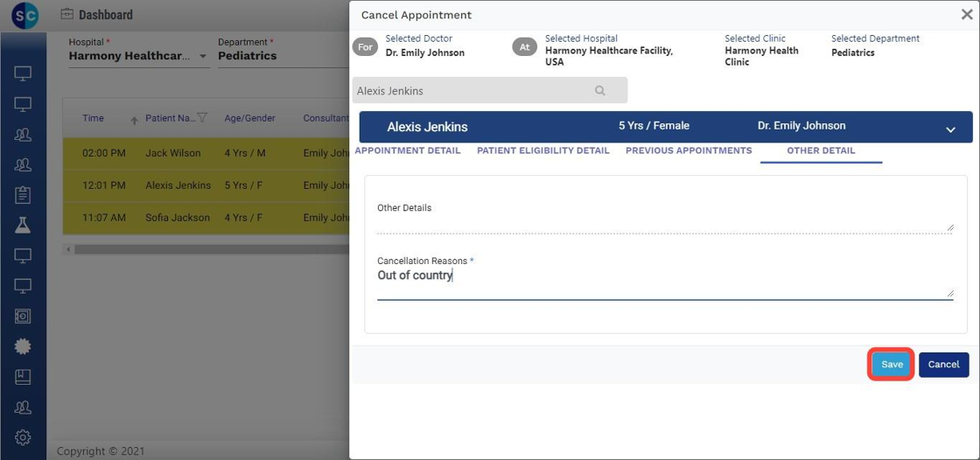Image resolution: width=980 pixels, height=460 pixels.
Task: Click resize handle of Other Details textarea
Action: pos(950,227)
